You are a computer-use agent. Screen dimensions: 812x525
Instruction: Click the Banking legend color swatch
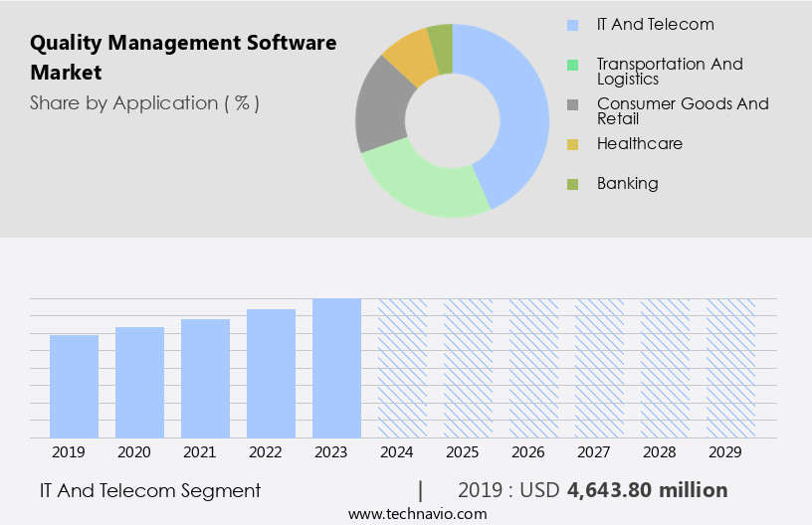(x=572, y=184)
